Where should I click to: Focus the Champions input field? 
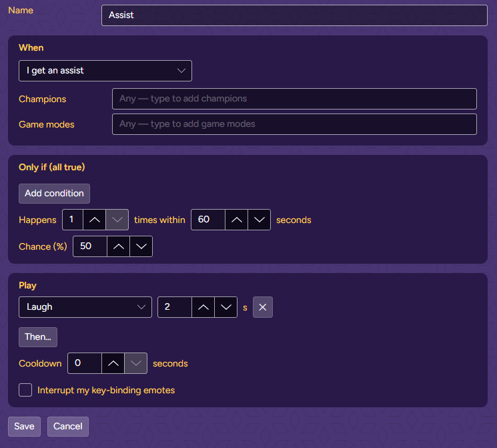point(294,99)
